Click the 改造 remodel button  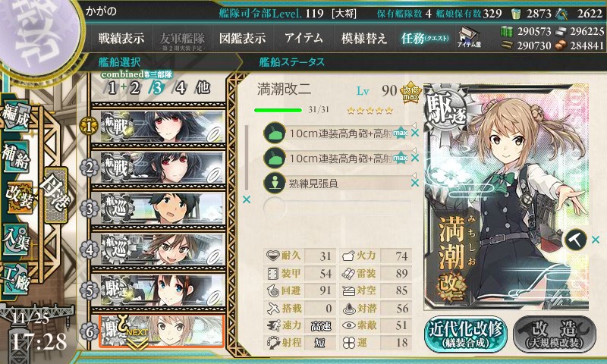[x=554, y=334]
